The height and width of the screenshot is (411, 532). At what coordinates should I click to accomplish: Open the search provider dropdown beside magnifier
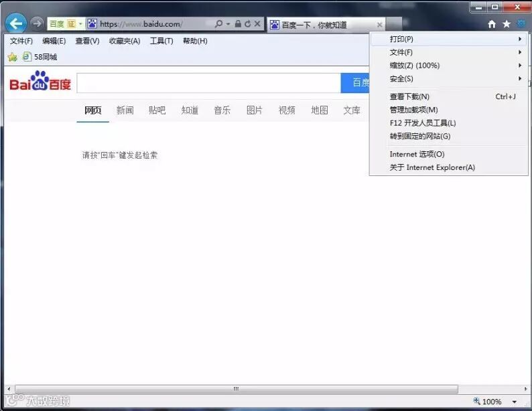coord(228,23)
